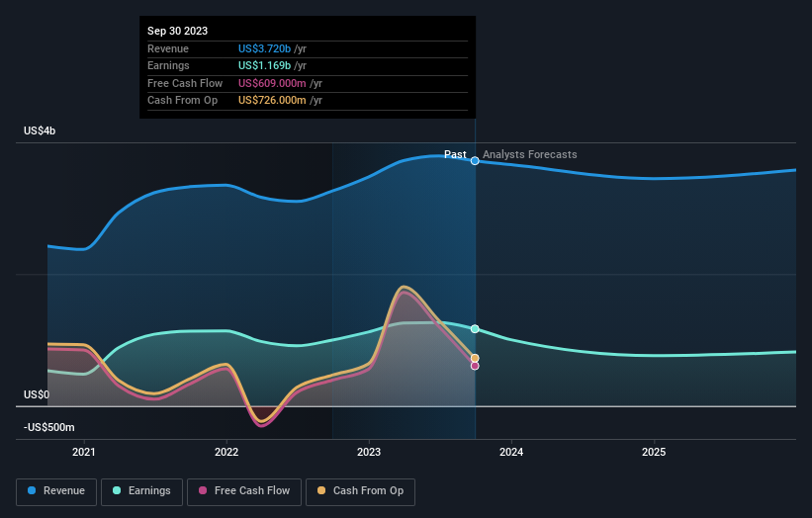Click the 'Cash From Op' label in tooltip
The width and height of the screenshot is (812, 518).
[182, 101]
